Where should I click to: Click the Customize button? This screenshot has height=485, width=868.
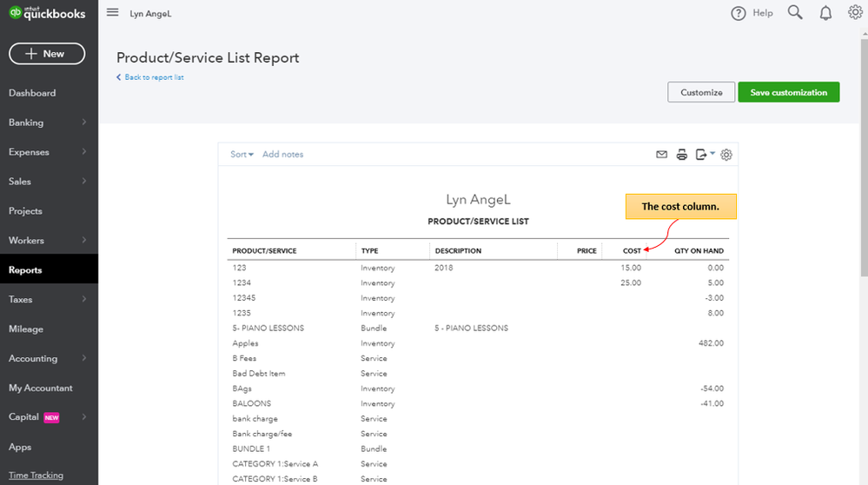pos(701,92)
